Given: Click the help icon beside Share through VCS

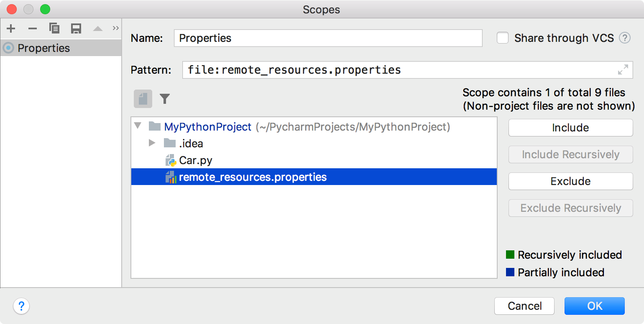Looking at the screenshot, I should tap(624, 38).
